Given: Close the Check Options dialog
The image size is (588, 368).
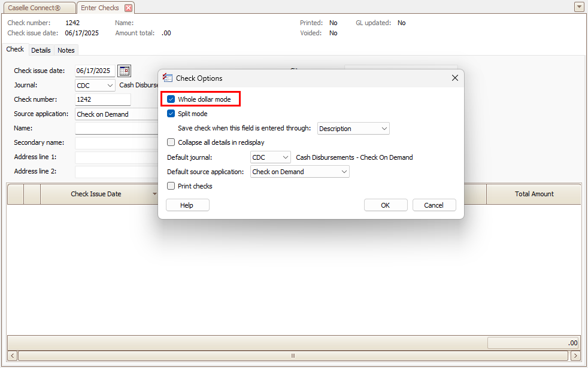Looking at the screenshot, I should click(x=454, y=78).
